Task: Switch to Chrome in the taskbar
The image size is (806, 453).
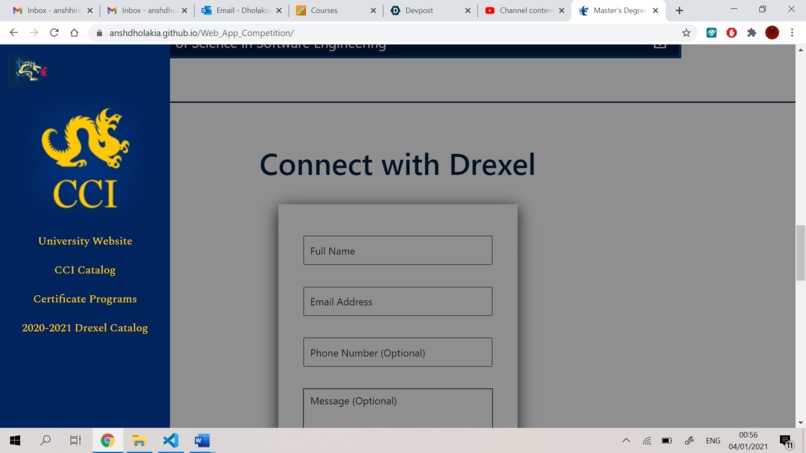Action: (x=107, y=440)
